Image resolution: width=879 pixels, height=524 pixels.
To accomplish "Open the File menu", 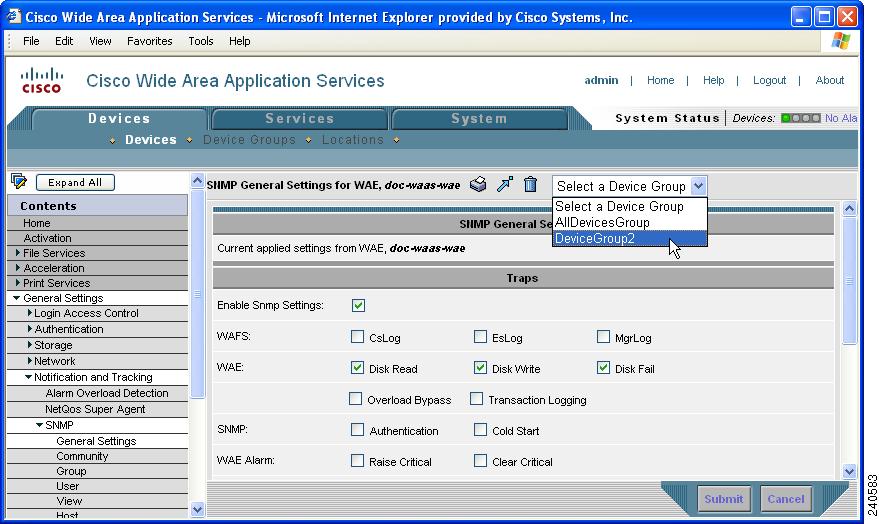I will (x=31, y=41).
